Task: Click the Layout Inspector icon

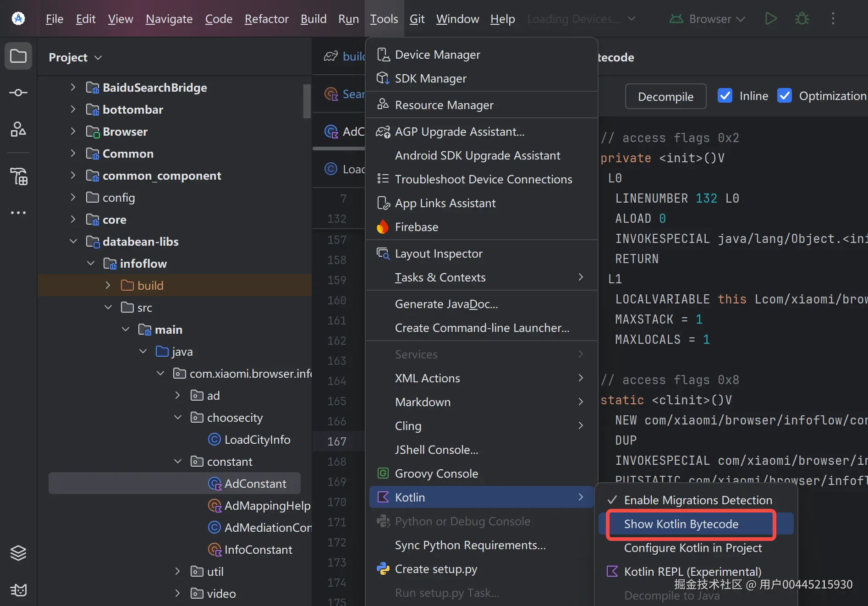Action: [x=383, y=253]
